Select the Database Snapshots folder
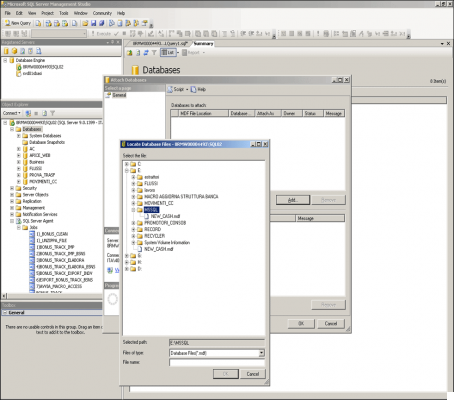This screenshot has width=454, height=400. [47, 142]
